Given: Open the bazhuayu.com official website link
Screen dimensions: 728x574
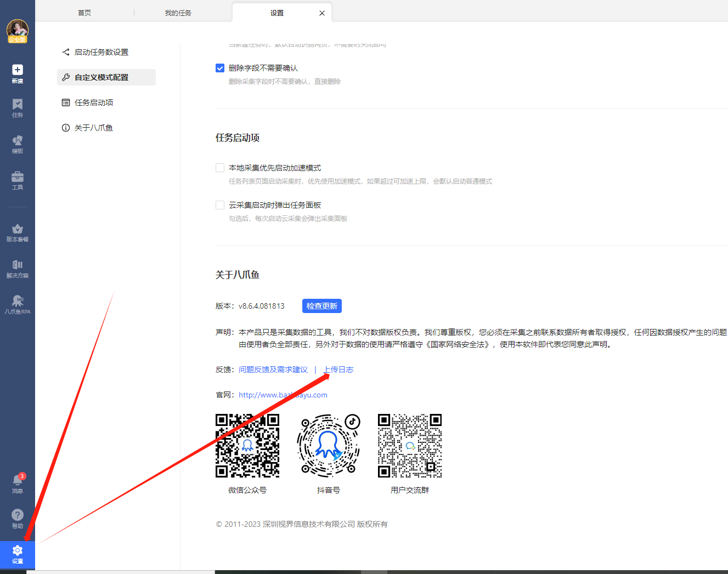Looking at the screenshot, I should pyautogui.click(x=283, y=395).
